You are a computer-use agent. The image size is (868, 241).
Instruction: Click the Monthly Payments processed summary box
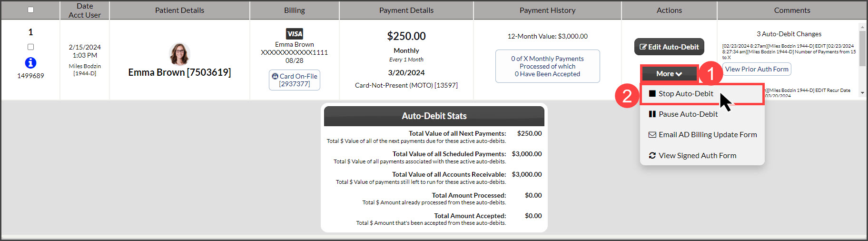coord(547,66)
